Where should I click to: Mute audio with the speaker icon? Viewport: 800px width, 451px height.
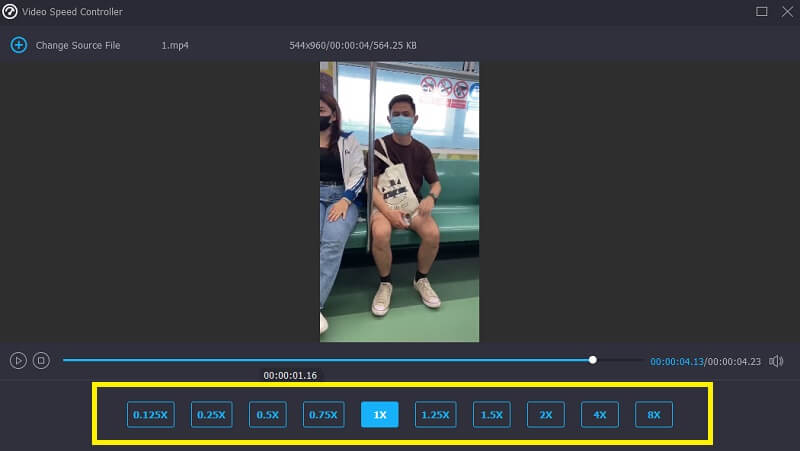point(776,361)
